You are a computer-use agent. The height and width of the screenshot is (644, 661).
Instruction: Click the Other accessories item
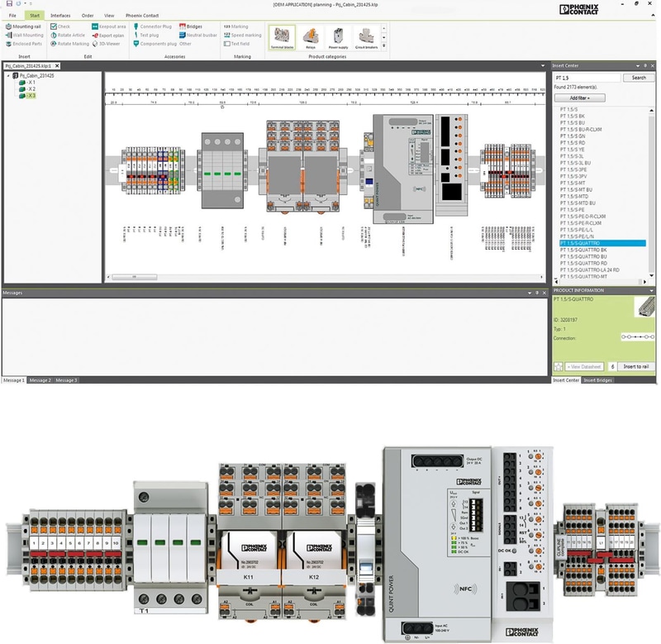pyautogui.click(x=185, y=44)
